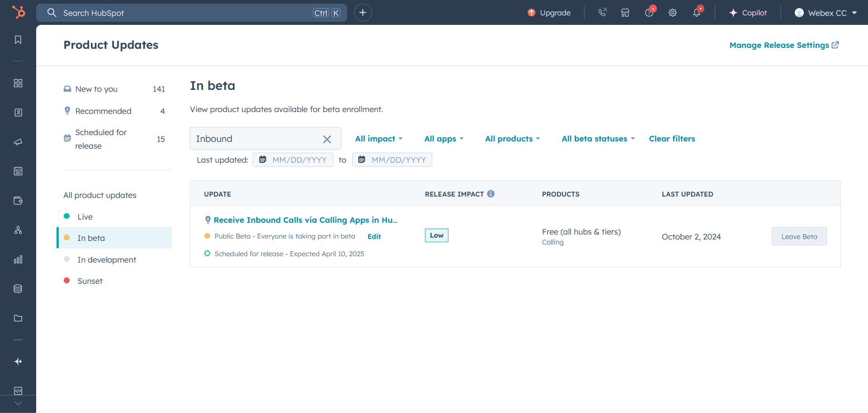Open the All beta statuses dropdown
The height and width of the screenshot is (413, 868).
pos(598,139)
